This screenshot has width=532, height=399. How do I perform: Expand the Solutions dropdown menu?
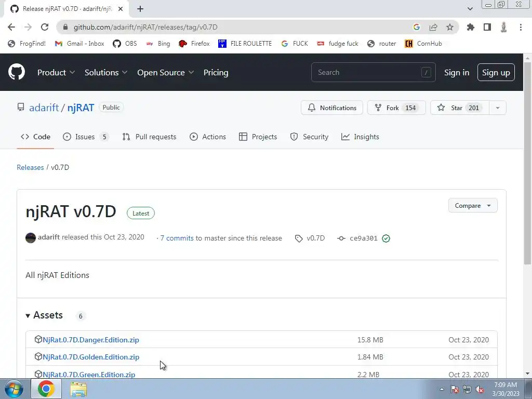106,72
